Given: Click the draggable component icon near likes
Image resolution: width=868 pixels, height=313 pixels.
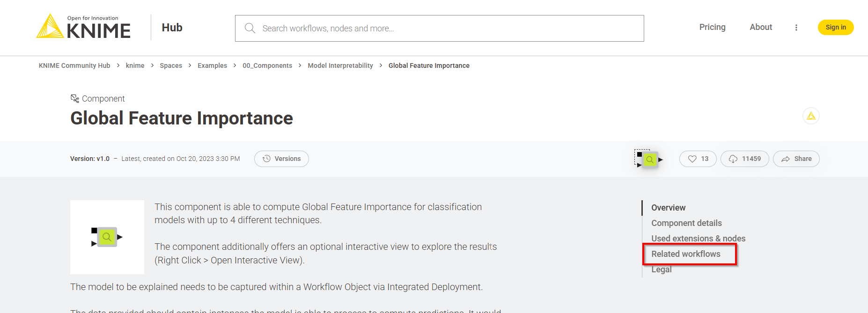Looking at the screenshot, I should coord(649,160).
